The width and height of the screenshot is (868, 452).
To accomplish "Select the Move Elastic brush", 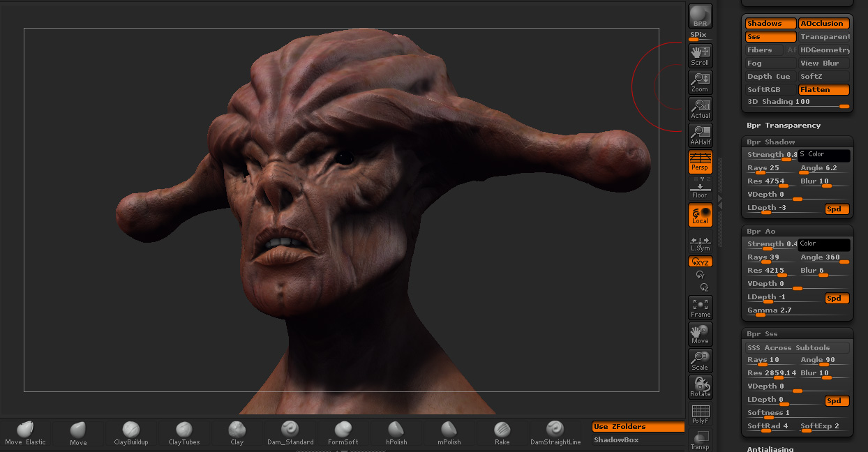I will tap(25, 433).
